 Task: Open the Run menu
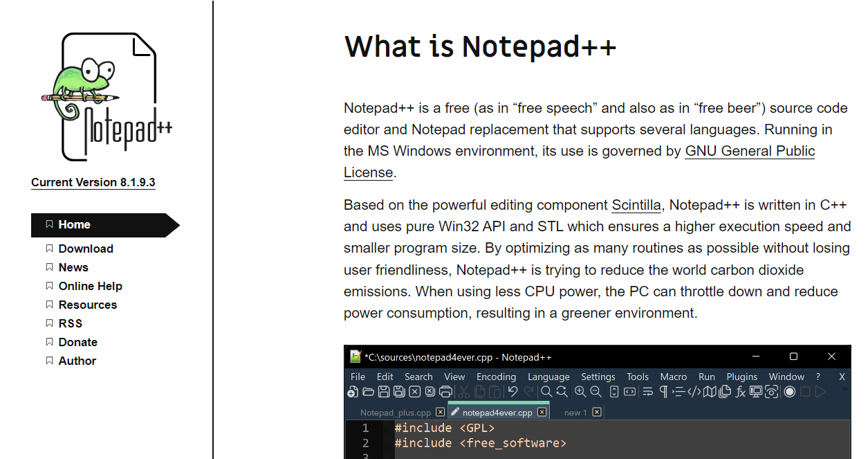coord(707,377)
